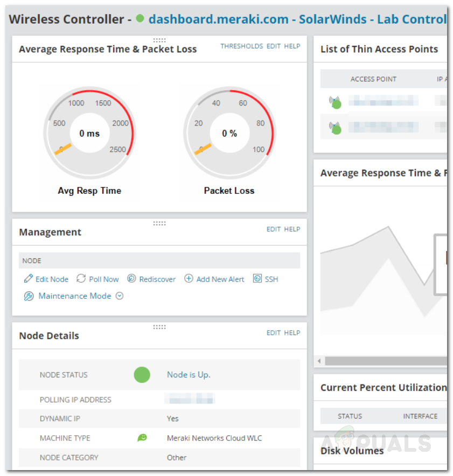Select the Edit Node pencil icon

tap(28, 279)
